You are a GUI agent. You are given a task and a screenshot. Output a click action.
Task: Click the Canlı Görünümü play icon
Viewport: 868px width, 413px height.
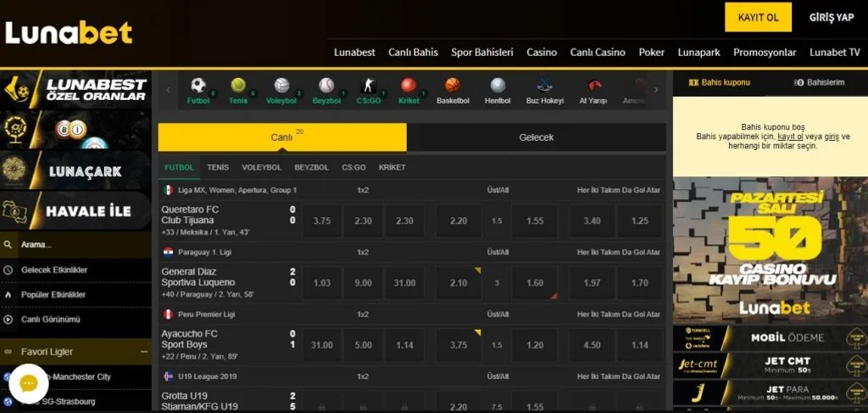pos(8,320)
